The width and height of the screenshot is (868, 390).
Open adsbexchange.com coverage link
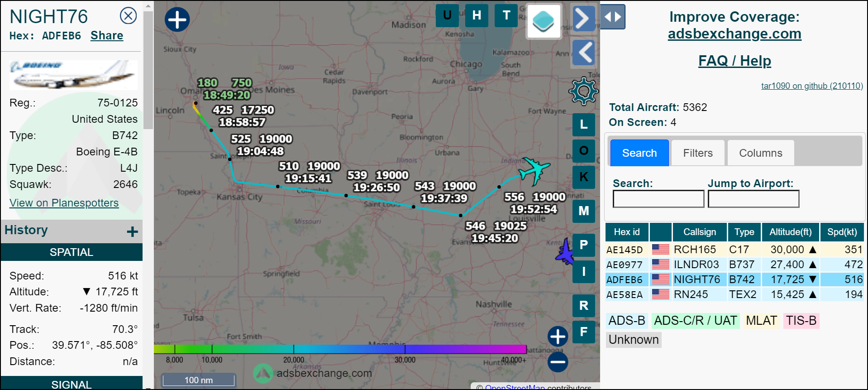(x=734, y=34)
